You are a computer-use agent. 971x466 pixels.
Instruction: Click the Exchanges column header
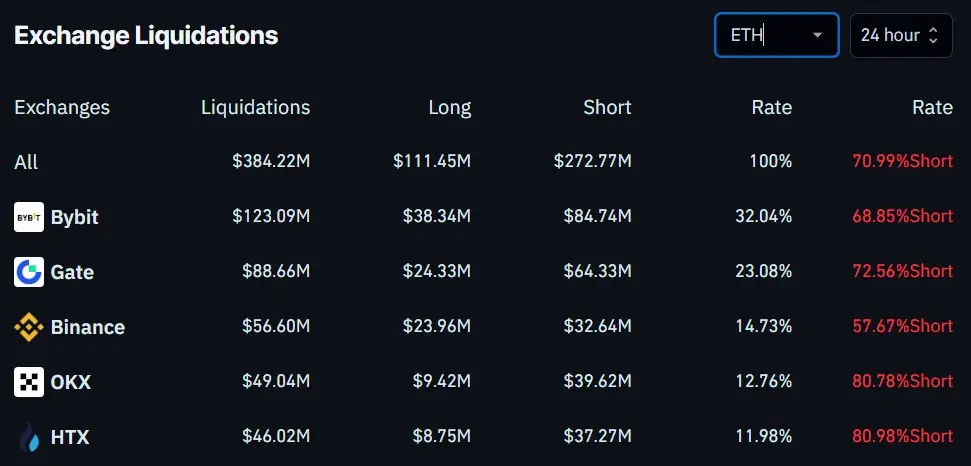tap(62, 107)
